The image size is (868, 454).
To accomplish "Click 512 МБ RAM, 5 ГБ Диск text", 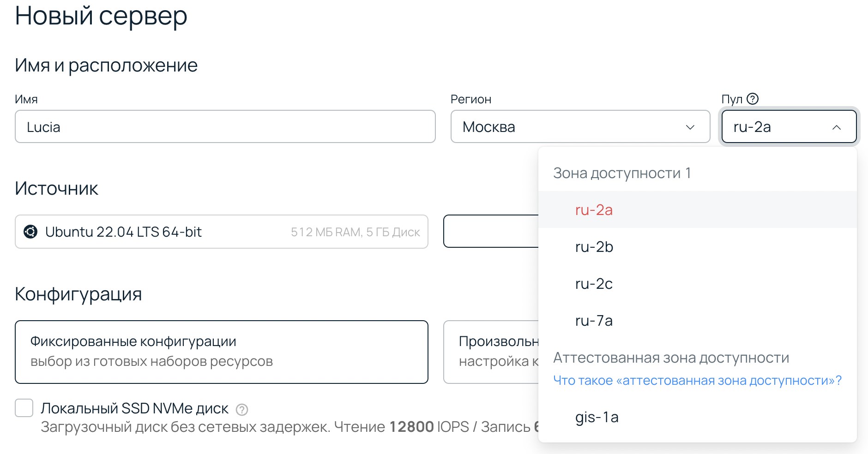I will (x=356, y=232).
